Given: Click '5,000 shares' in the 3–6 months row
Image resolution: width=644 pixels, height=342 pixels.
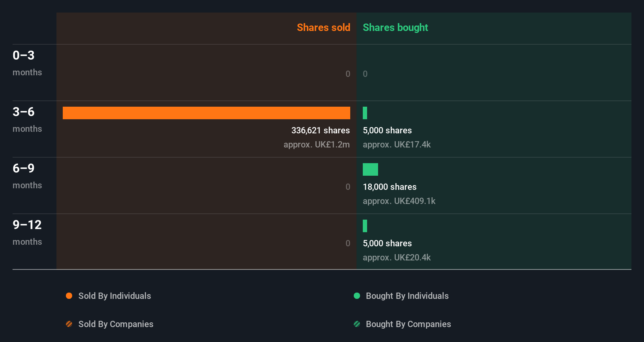Looking at the screenshot, I should pyautogui.click(x=387, y=130).
